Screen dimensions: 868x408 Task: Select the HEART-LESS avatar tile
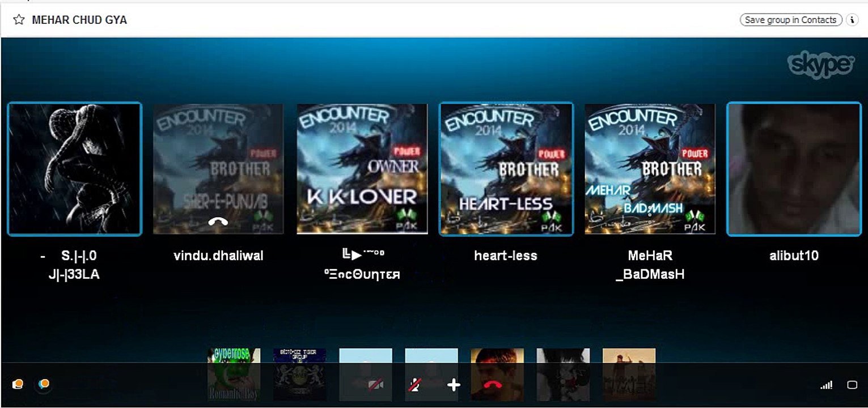click(506, 169)
